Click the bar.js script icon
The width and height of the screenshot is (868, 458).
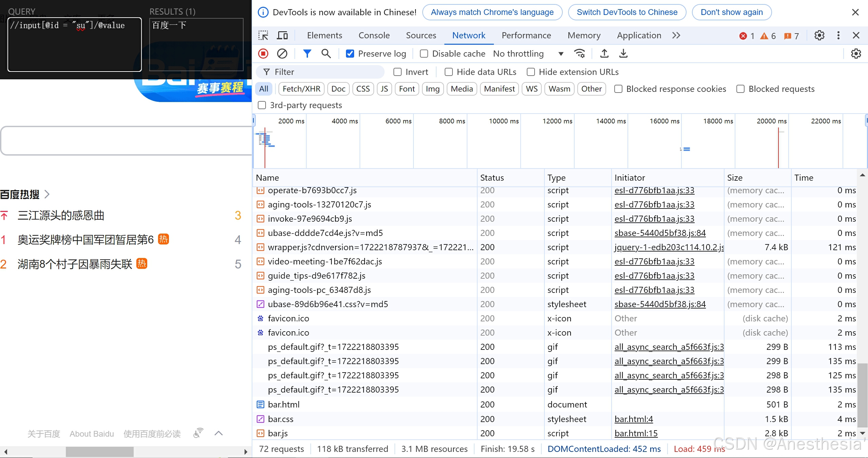(260, 433)
